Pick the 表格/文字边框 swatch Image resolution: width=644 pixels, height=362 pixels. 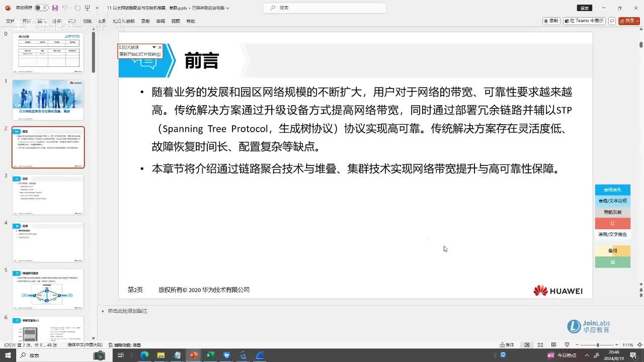click(612, 201)
